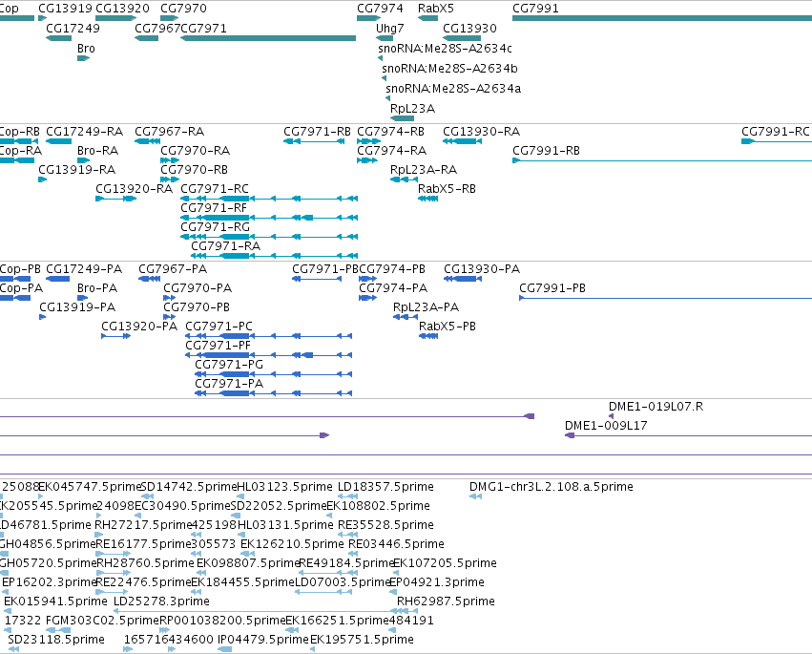Select transcript CG7974-RA label
812x654 pixels.
coord(391,150)
